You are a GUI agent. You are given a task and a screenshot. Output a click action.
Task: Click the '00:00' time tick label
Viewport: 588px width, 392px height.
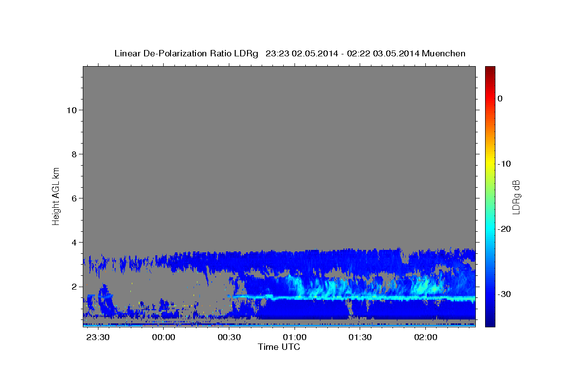coord(163,338)
